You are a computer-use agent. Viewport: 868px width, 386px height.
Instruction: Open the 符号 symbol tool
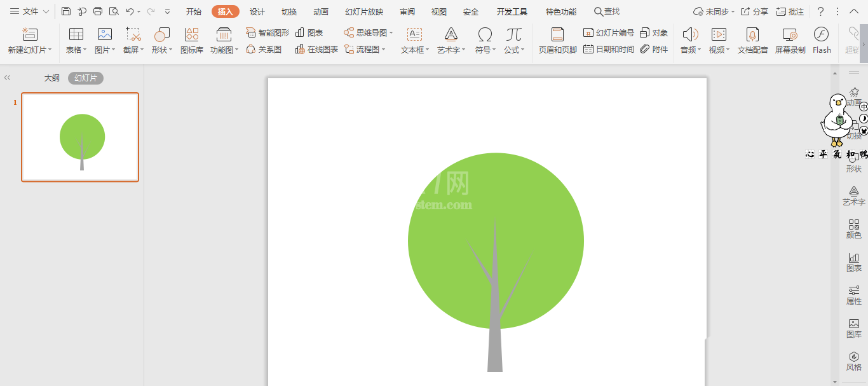point(485,40)
